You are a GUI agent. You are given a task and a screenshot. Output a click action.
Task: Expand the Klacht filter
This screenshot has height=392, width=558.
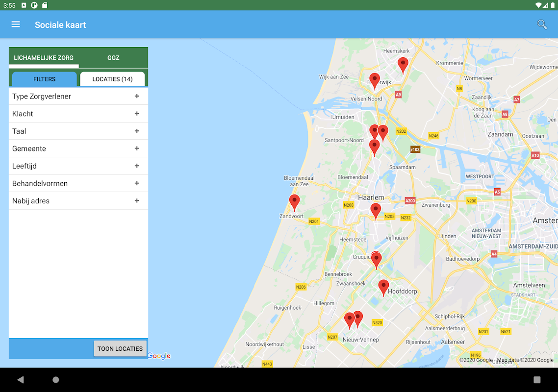[78, 114]
